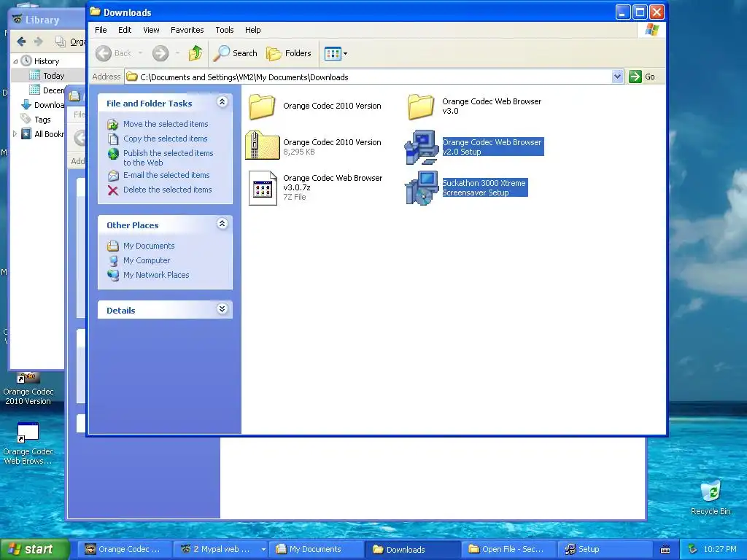The width and height of the screenshot is (747, 560).
Task: Open the Search pane
Action: coord(235,53)
